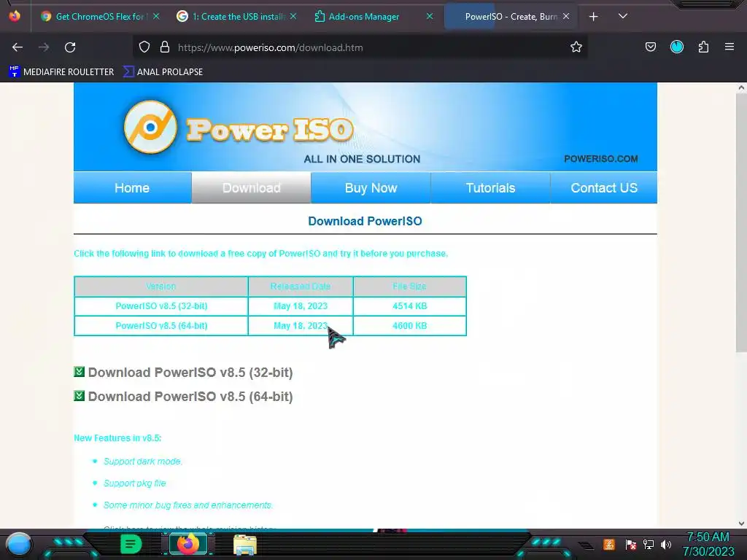Click the Firefox taskbar icon

(188, 544)
